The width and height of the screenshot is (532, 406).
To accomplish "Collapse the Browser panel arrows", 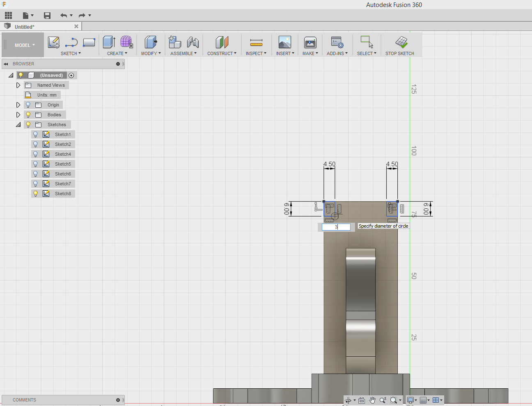I will pos(6,64).
